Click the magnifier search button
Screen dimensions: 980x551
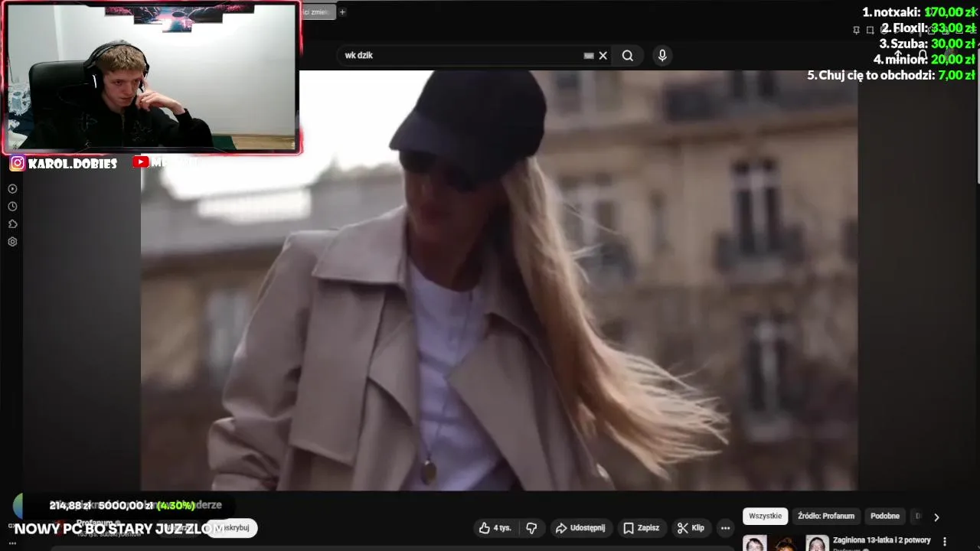click(627, 55)
